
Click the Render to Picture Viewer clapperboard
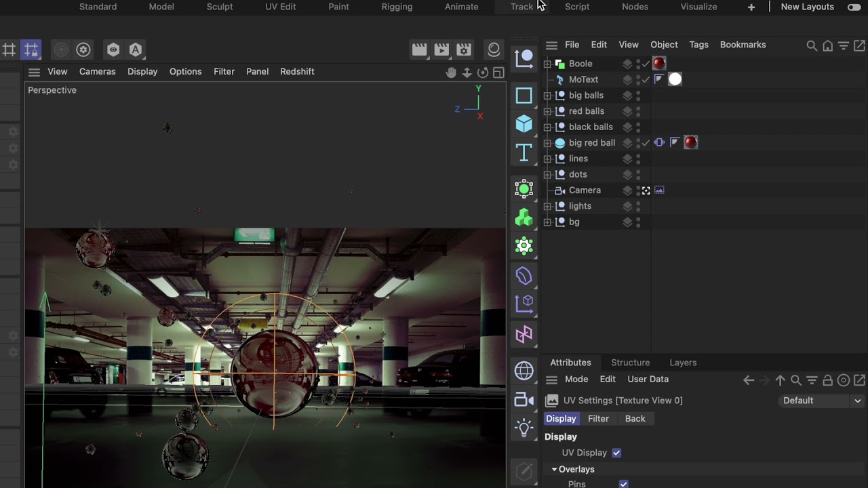pos(441,49)
